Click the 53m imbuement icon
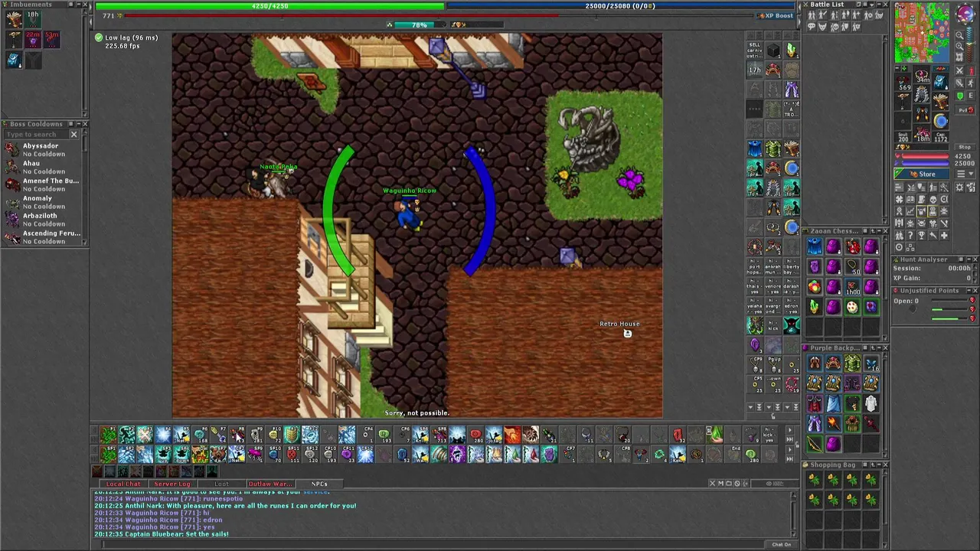This screenshot has height=551, width=980. 52,40
